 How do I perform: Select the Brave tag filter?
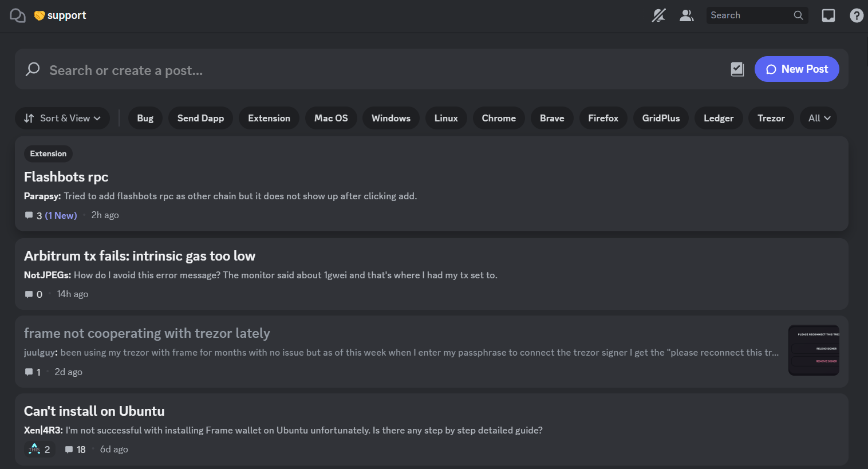pyautogui.click(x=552, y=118)
